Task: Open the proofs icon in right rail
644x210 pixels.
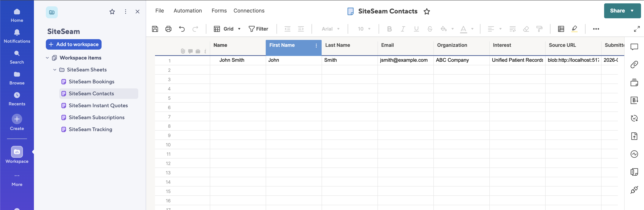Action: click(x=634, y=82)
